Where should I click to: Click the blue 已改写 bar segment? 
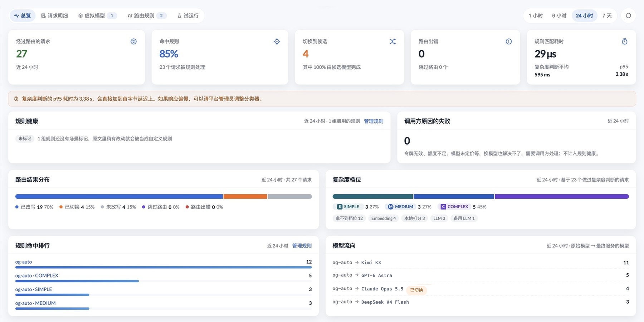[119, 196]
